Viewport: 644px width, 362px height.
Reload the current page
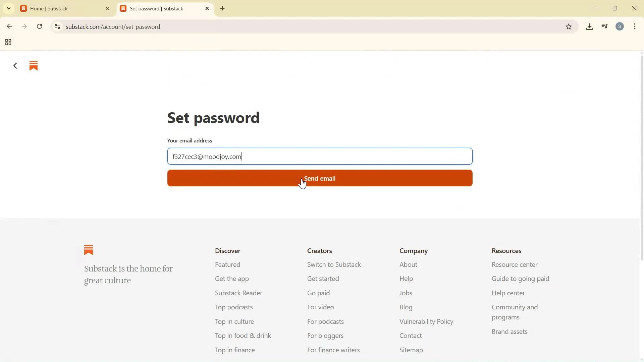click(39, 26)
